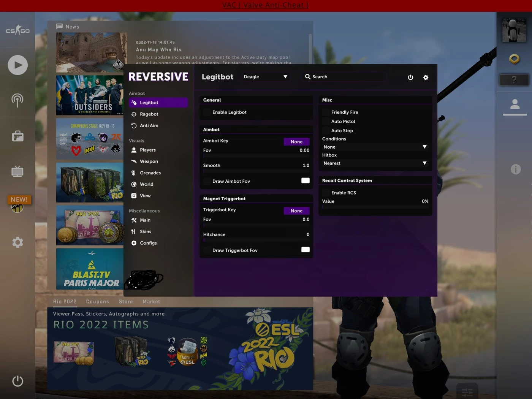Click the cheat menu power icon
Screen dimensions: 532x399
pyautogui.click(x=410, y=77)
